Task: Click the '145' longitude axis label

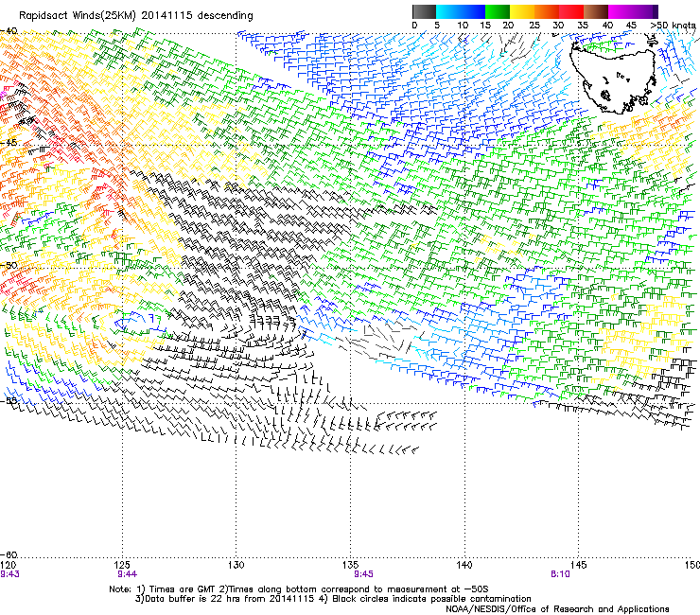Action: (x=579, y=565)
